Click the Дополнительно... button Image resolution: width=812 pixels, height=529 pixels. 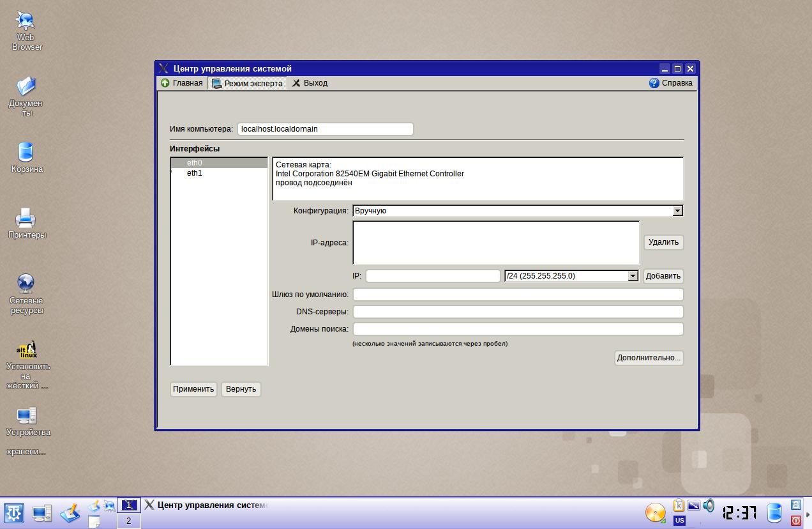pos(649,358)
